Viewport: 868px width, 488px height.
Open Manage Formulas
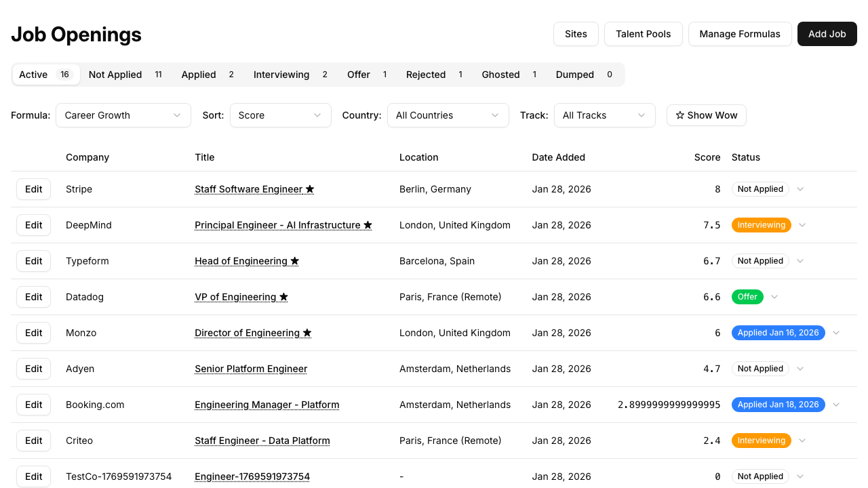click(740, 34)
